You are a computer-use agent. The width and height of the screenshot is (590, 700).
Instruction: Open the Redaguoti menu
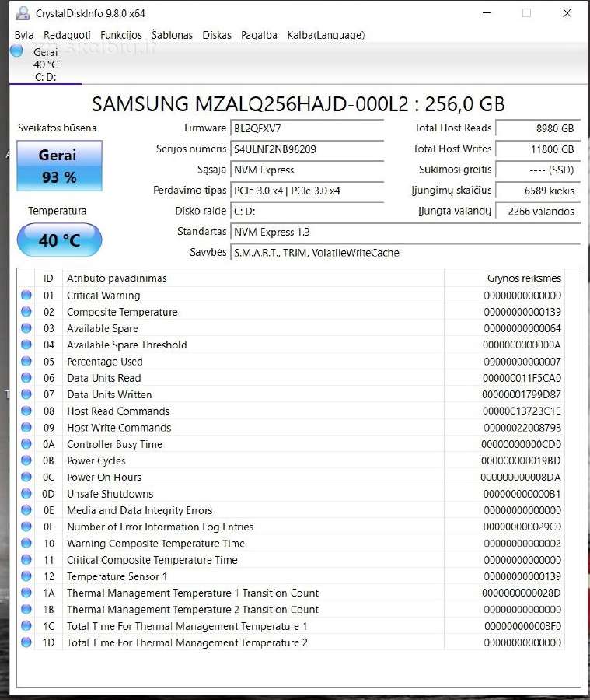tap(67, 35)
